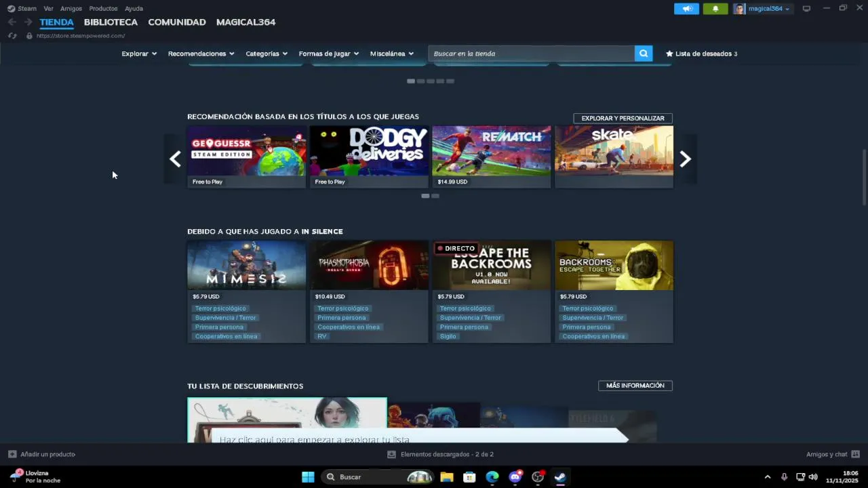This screenshot has height=488, width=868.
Task: Click the Steam taskbar icon
Action: 560,477
